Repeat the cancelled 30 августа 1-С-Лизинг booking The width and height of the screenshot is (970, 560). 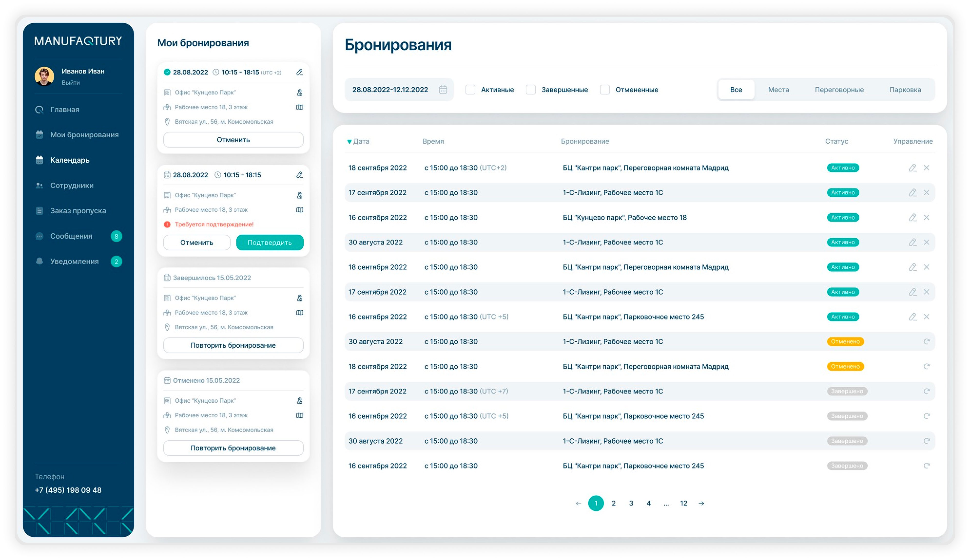(x=927, y=342)
